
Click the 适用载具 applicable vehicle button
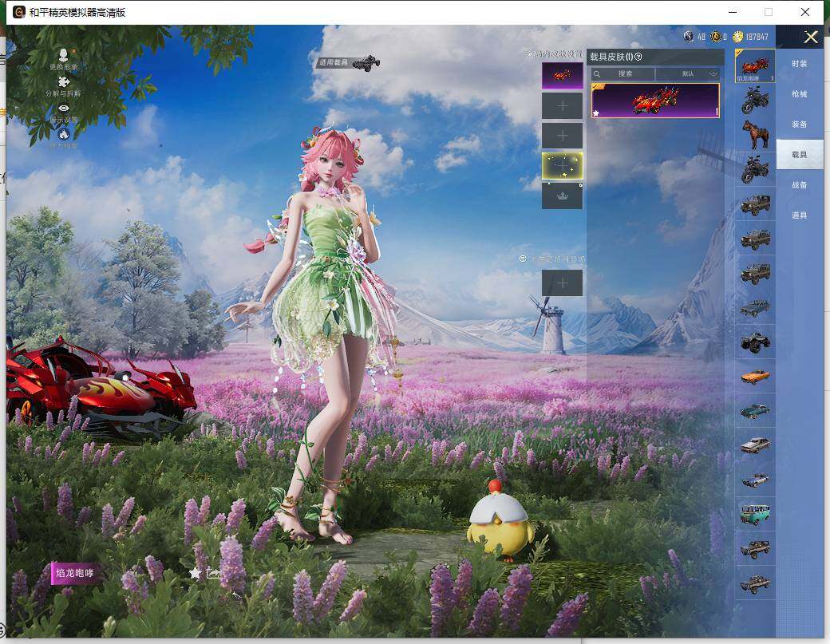pos(347,61)
